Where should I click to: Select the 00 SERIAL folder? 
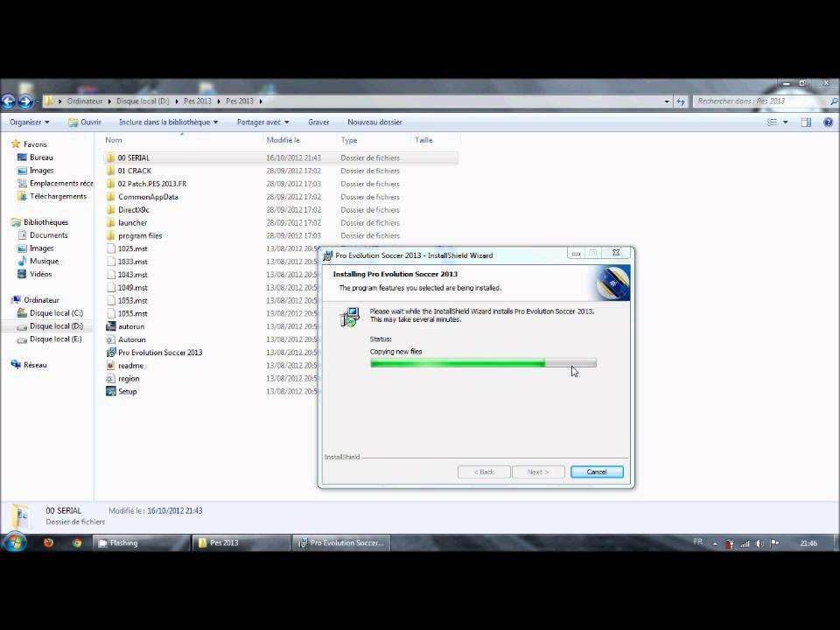(281, 157)
